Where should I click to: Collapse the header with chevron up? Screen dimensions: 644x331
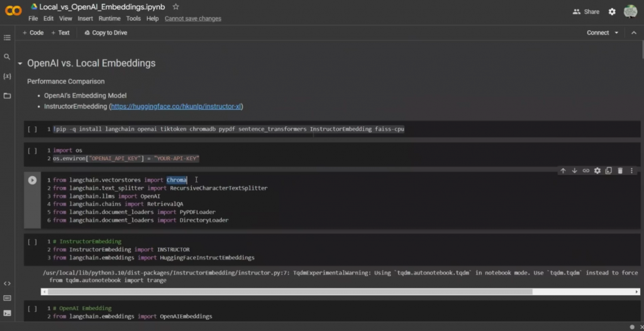click(x=633, y=33)
